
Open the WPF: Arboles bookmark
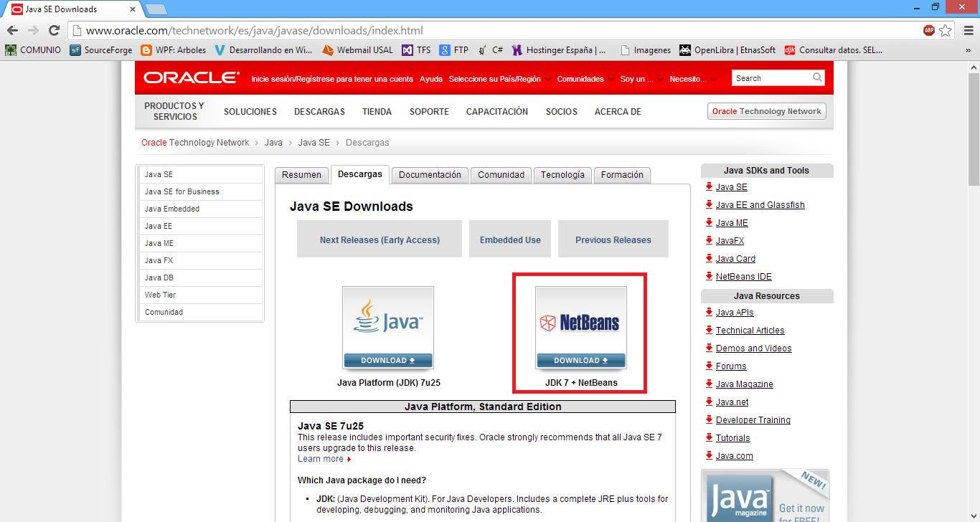(x=174, y=50)
